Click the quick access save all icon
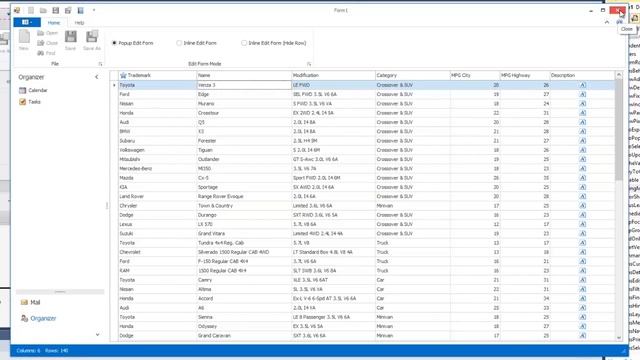Screen dimensions: 640x360 pos(68,10)
